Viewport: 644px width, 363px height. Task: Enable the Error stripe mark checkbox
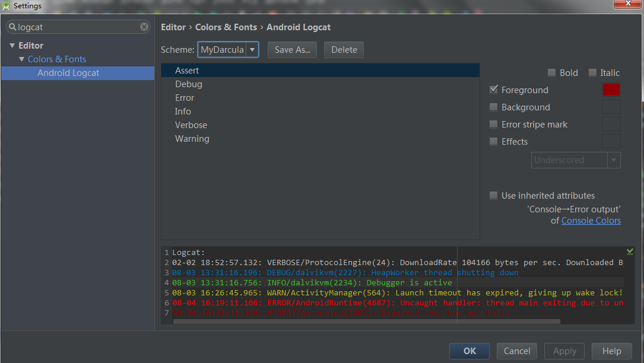(494, 124)
